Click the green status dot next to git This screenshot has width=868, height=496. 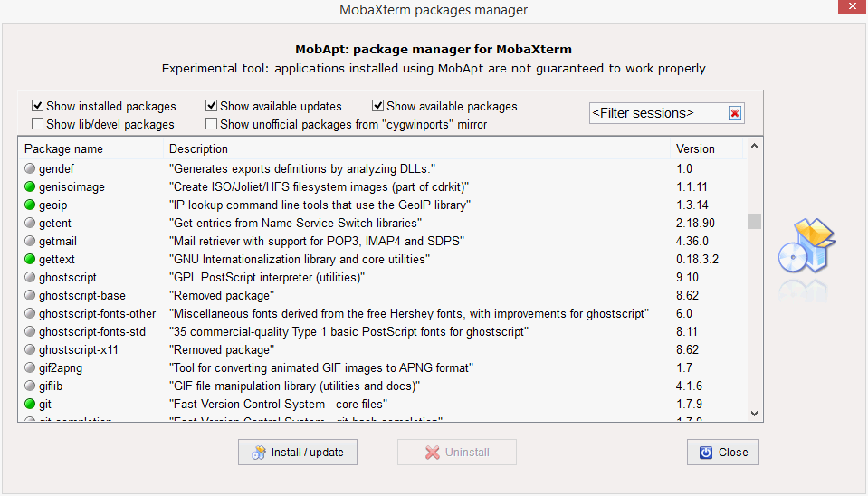pos(30,405)
